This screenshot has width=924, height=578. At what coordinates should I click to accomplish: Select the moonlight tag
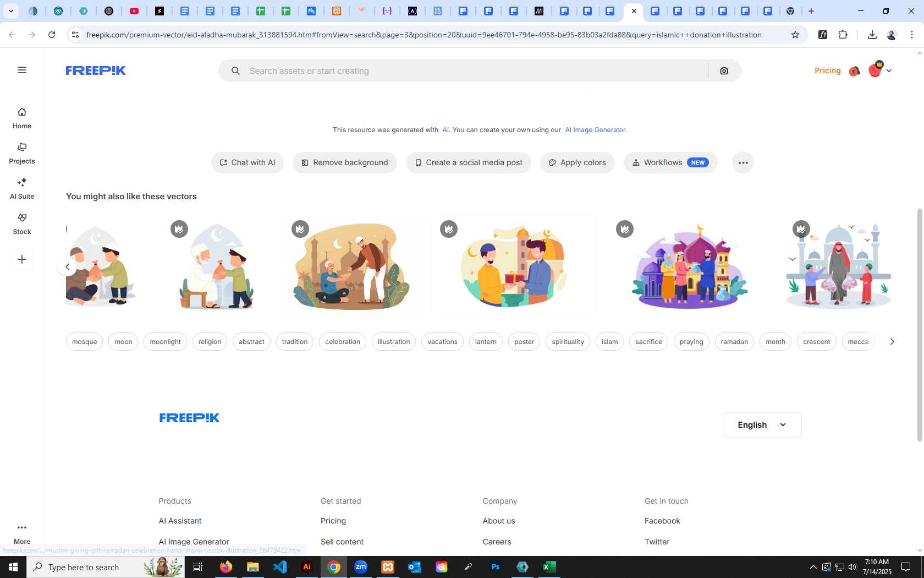(165, 342)
